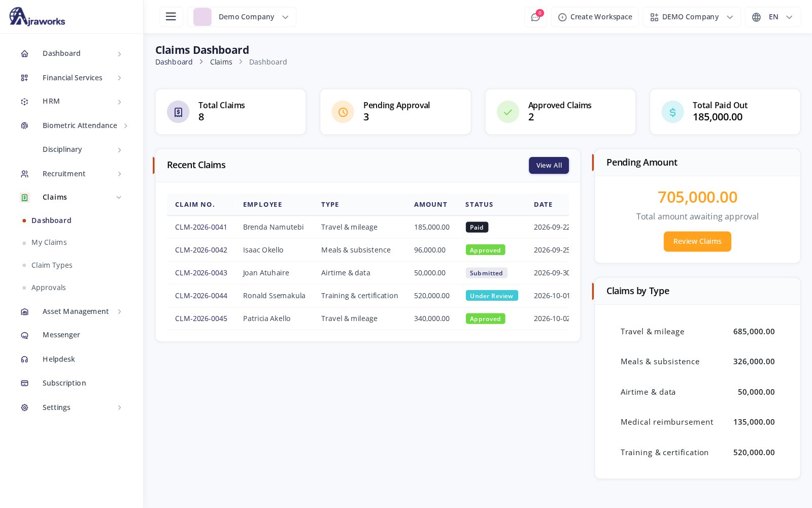Click the Total Claims card icon

tap(178, 112)
